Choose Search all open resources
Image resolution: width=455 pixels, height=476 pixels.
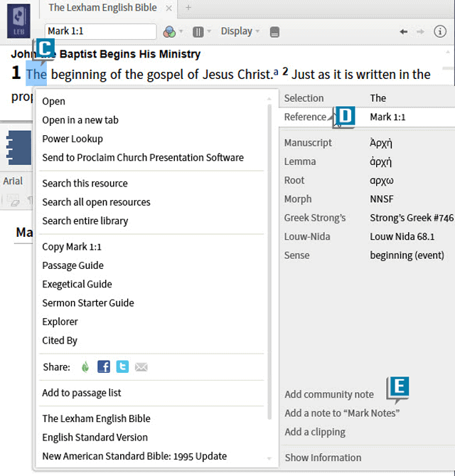96,202
